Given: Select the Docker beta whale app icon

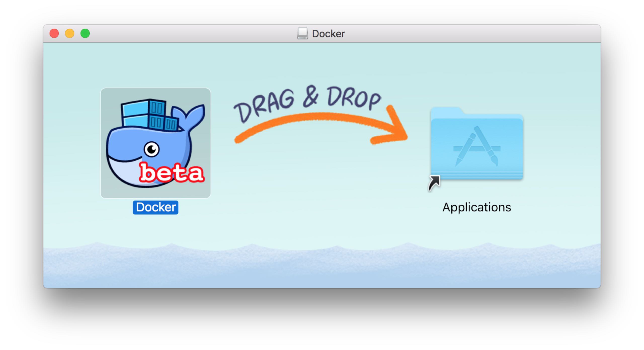Looking at the screenshot, I should 155,143.
